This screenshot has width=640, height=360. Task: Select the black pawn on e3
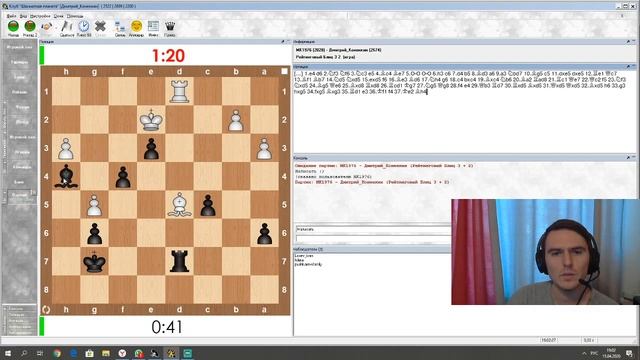tap(151, 148)
